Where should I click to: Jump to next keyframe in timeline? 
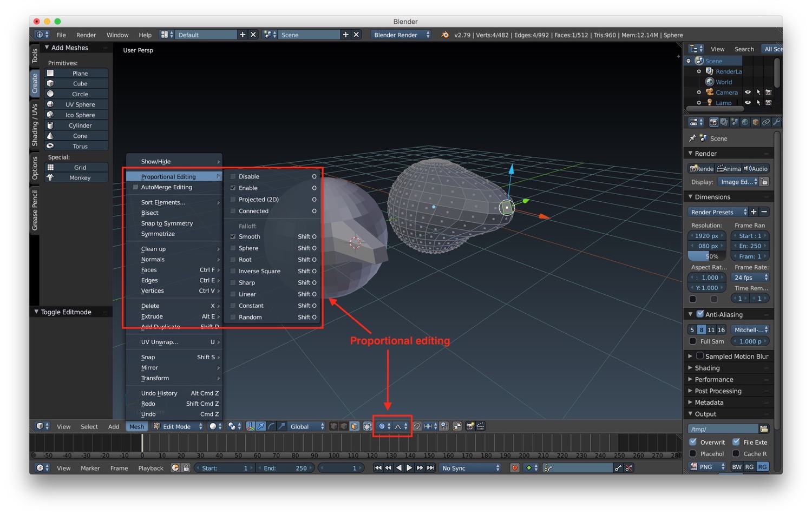420,468
